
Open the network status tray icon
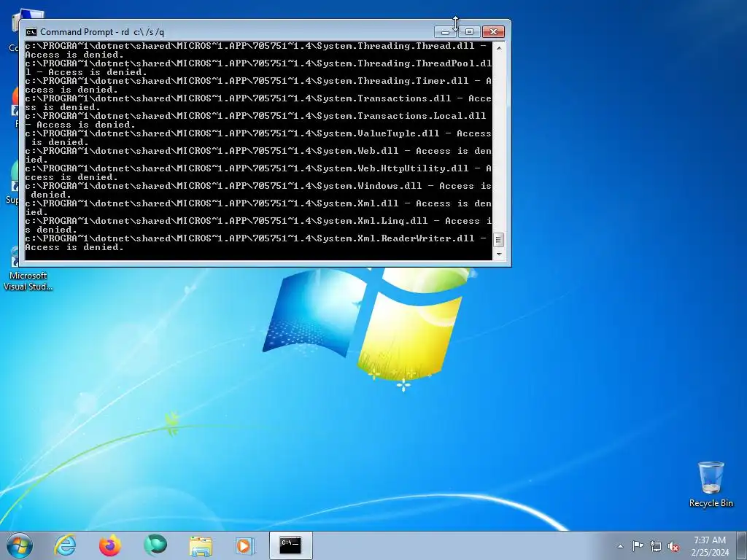pyautogui.click(x=656, y=546)
